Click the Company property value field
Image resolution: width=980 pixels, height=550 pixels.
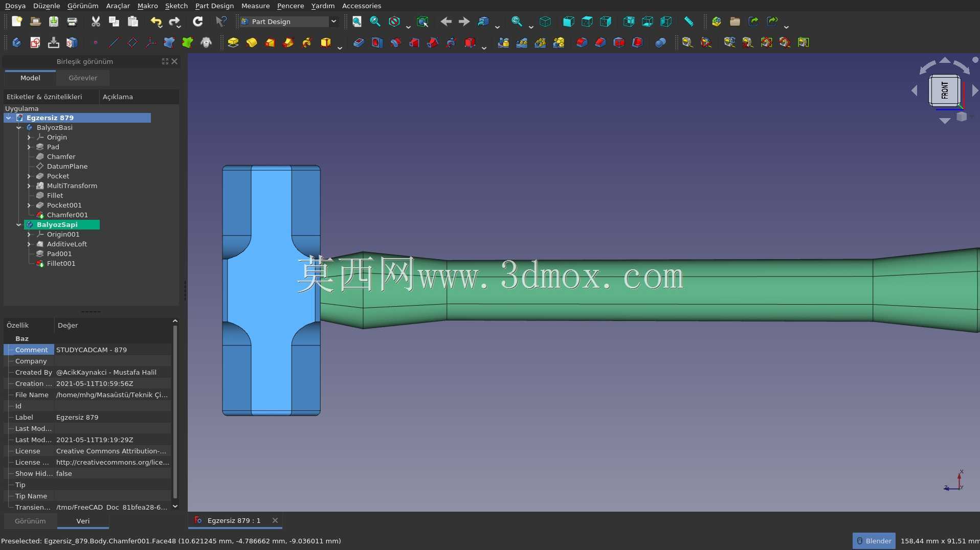(x=113, y=361)
